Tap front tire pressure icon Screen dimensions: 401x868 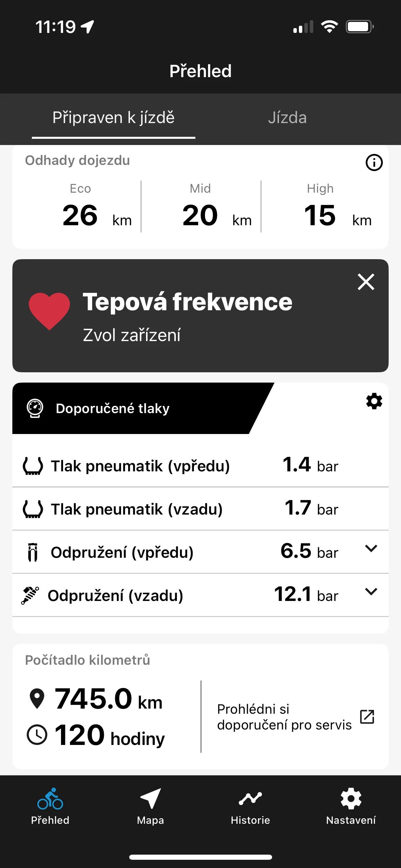coord(33,466)
